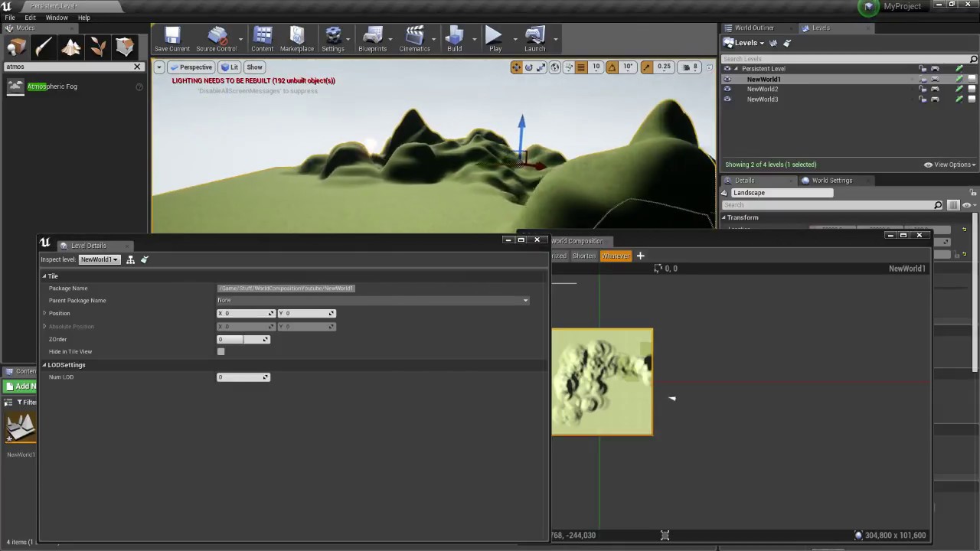980x551 pixels.
Task: Open View Options dropdown in Levels
Action: (x=949, y=165)
